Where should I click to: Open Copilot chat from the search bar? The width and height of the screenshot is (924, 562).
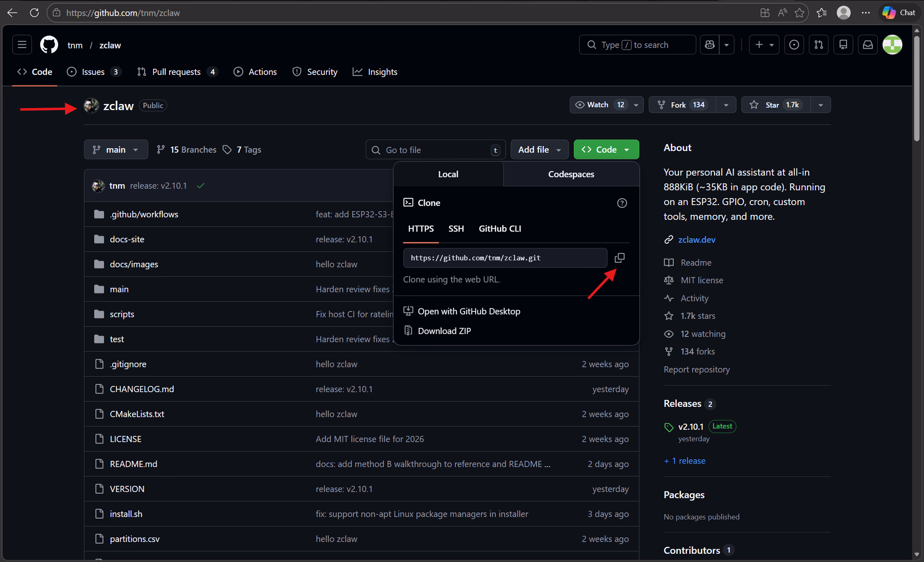point(709,44)
